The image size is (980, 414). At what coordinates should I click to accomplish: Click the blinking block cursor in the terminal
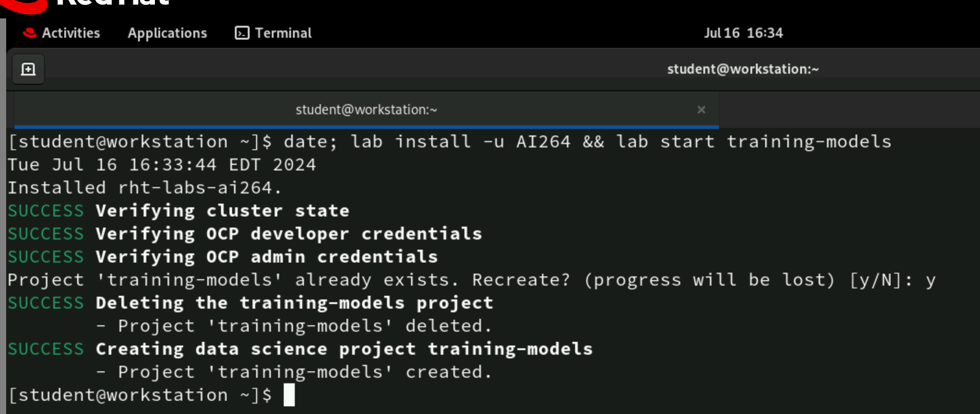[x=289, y=394]
